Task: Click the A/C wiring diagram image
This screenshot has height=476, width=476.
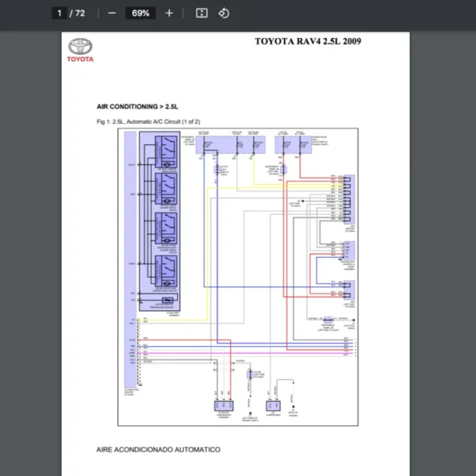Action: pos(238,277)
